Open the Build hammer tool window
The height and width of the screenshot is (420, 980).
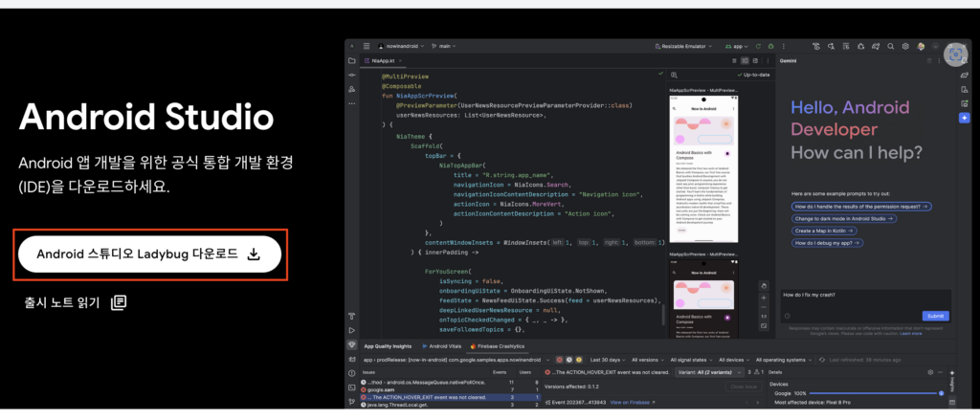(x=352, y=316)
